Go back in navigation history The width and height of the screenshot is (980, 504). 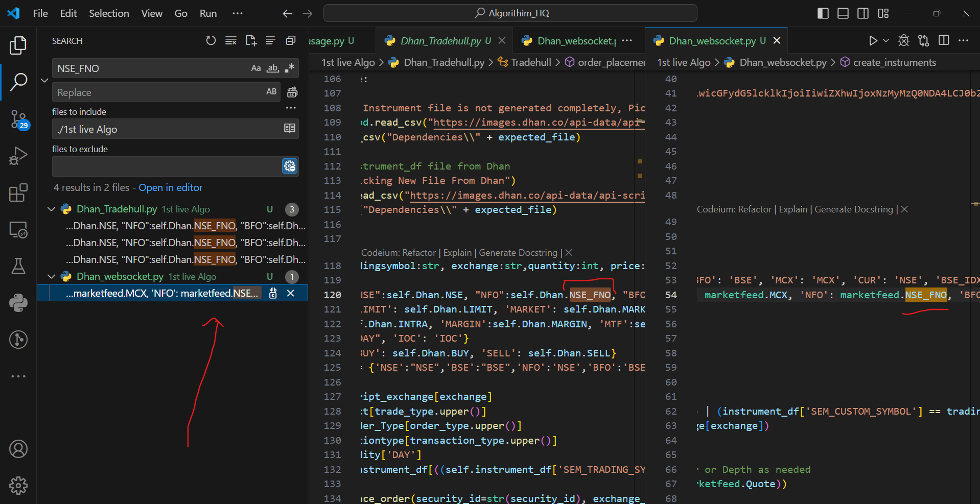288,13
